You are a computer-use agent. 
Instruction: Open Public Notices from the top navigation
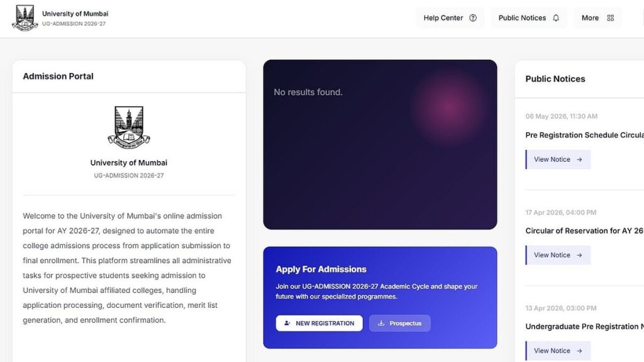pos(529,18)
